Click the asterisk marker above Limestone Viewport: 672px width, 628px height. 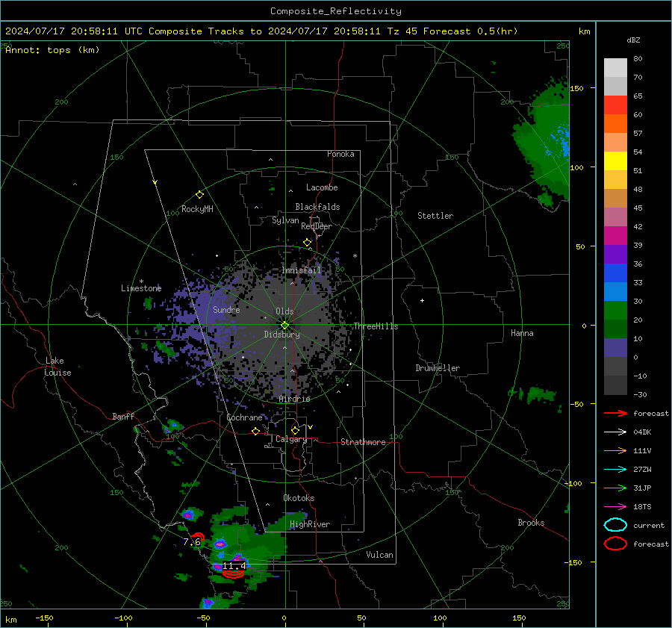[141, 282]
